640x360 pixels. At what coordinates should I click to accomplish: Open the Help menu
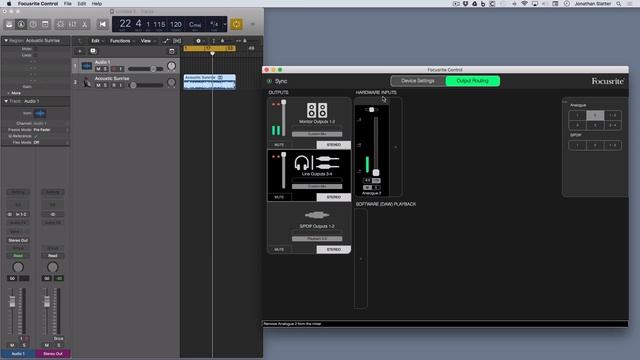(x=97, y=4)
